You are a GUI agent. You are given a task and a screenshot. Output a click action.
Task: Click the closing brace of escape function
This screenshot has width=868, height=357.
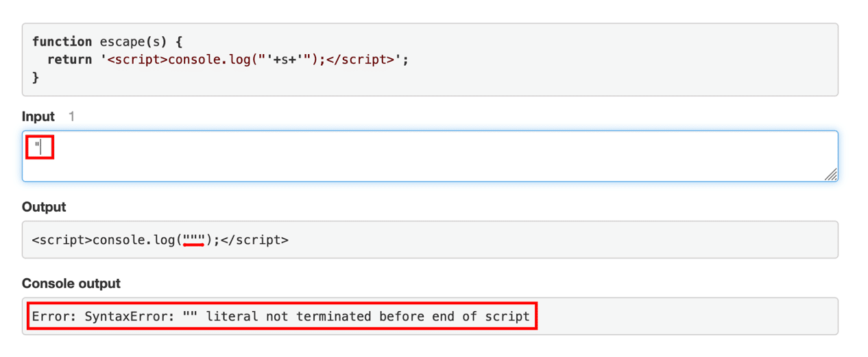[36, 77]
